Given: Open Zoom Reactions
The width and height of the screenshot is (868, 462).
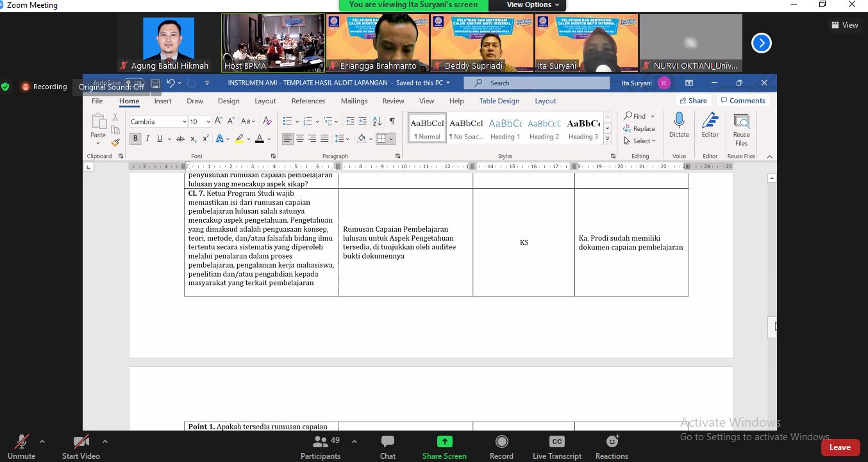Looking at the screenshot, I should click(612, 447).
